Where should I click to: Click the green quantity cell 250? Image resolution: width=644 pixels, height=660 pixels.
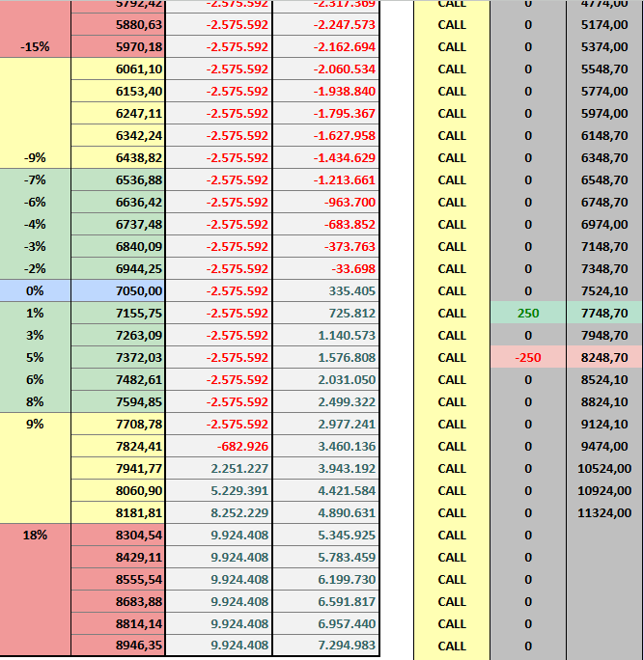pos(528,314)
